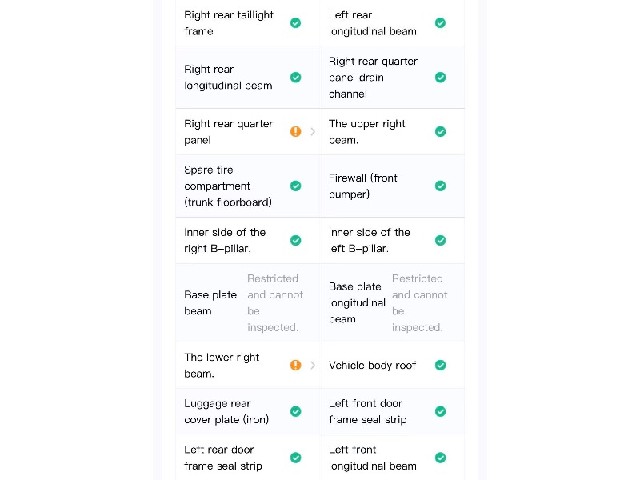Click green check icon for Right rear taillight frame
This screenshot has width=640, height=480.
tap(296, 23)
